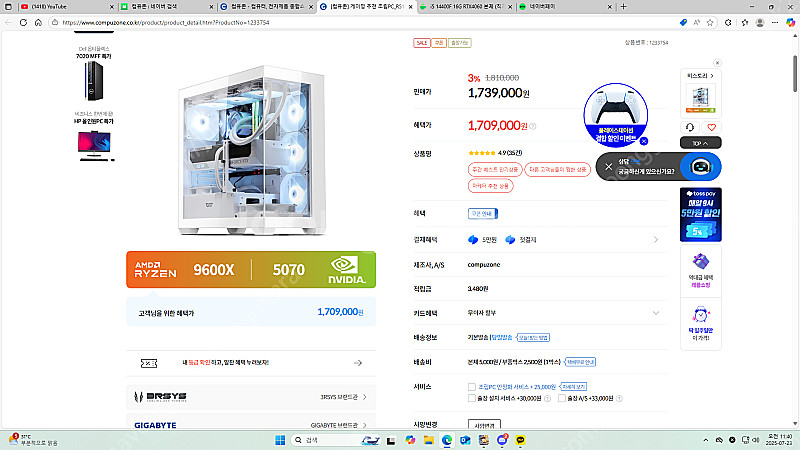Add product to wishlist heart icon
The height and width of the screenshot is (450, 800).
[x=711, y=128]
